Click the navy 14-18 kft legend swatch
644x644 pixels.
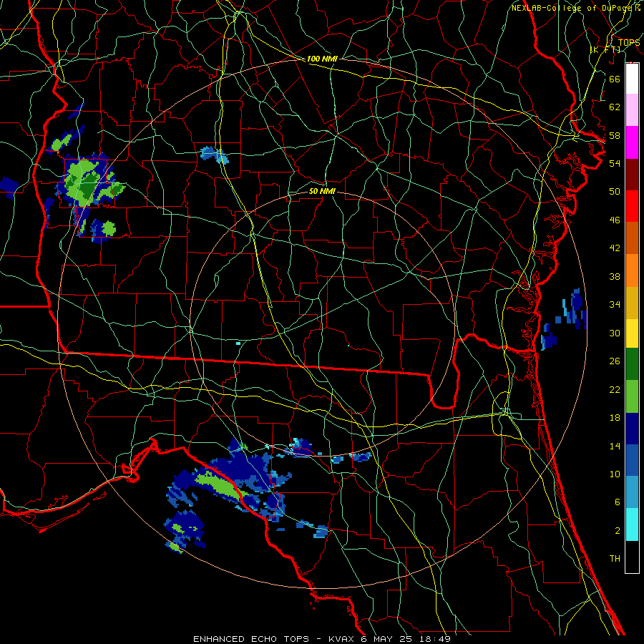632,429
